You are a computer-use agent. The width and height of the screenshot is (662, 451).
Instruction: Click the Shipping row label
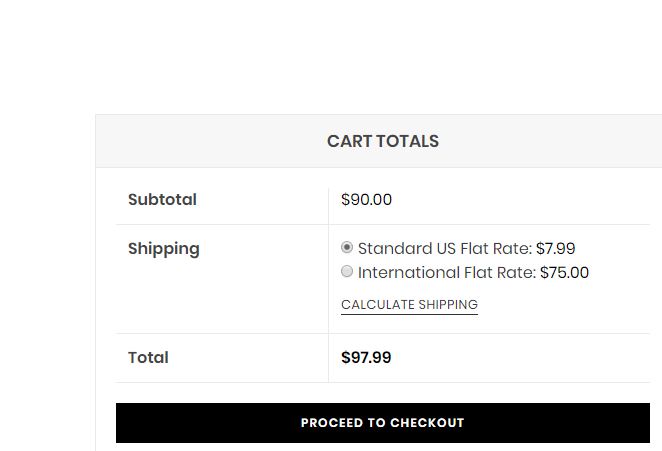tap(163, 248)
